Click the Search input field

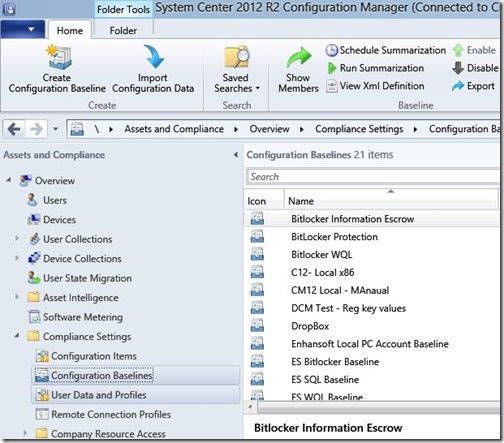(x=373, y=176)
